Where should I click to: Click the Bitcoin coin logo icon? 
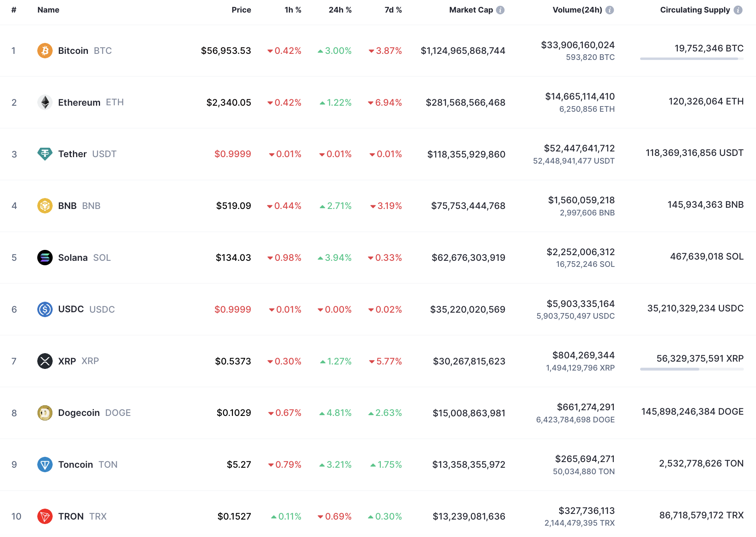coord(45,51)
